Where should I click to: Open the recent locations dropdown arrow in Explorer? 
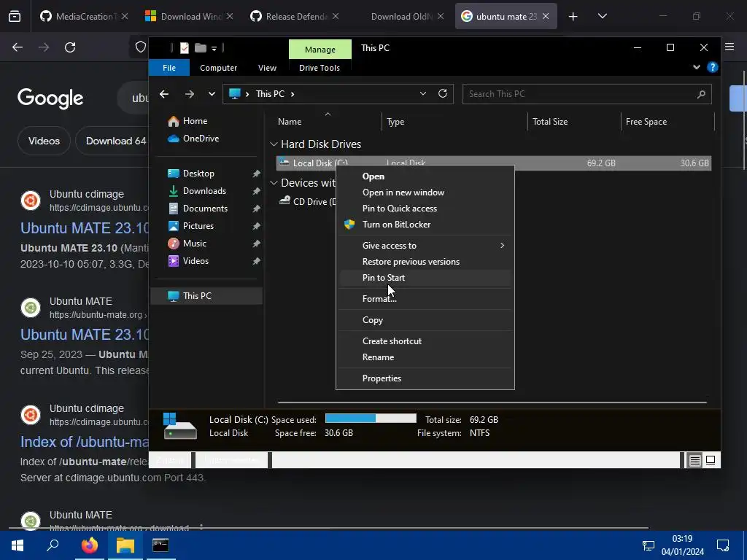[x=212, y=94]
